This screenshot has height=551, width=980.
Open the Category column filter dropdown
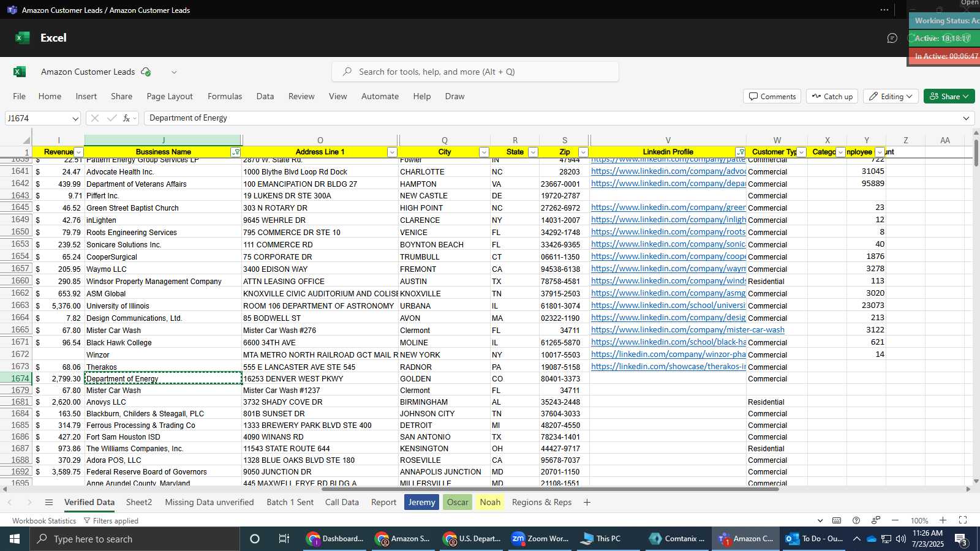tap(840, 152)
